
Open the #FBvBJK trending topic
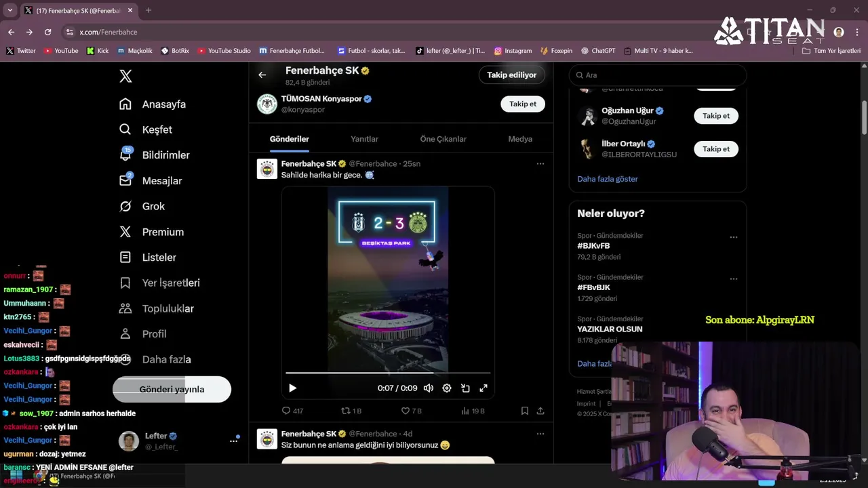pyautogui.click(x=593, y=287)
